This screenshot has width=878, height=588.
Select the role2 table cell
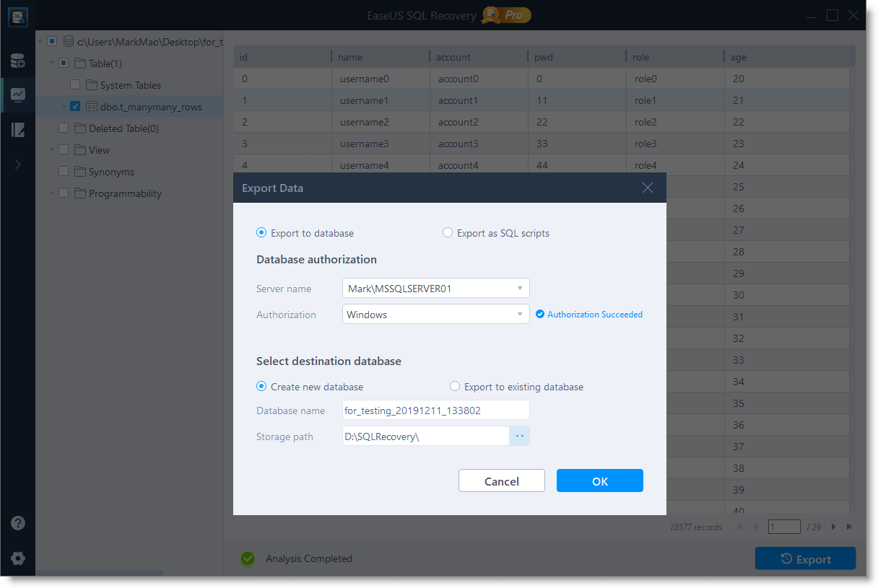coord(674,122)
